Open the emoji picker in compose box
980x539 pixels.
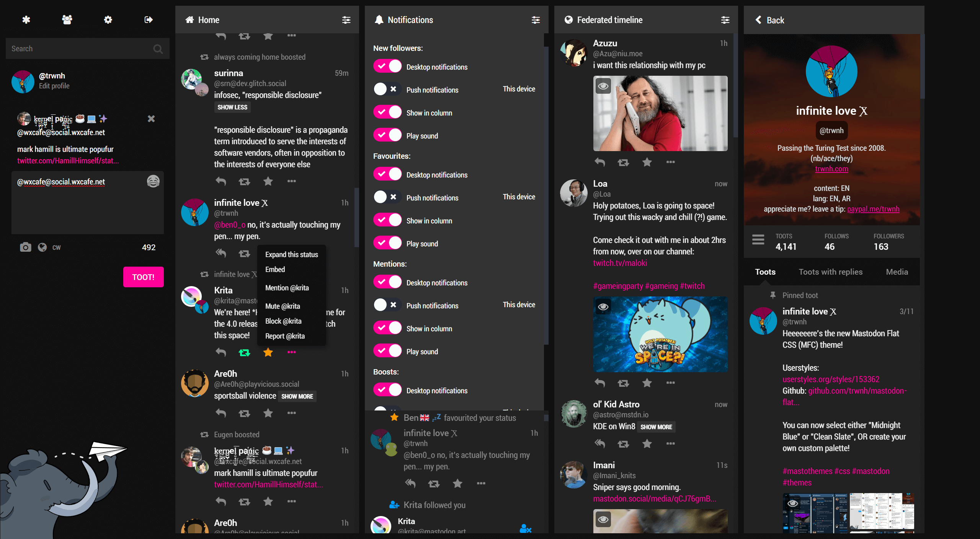tap(153, 181)
